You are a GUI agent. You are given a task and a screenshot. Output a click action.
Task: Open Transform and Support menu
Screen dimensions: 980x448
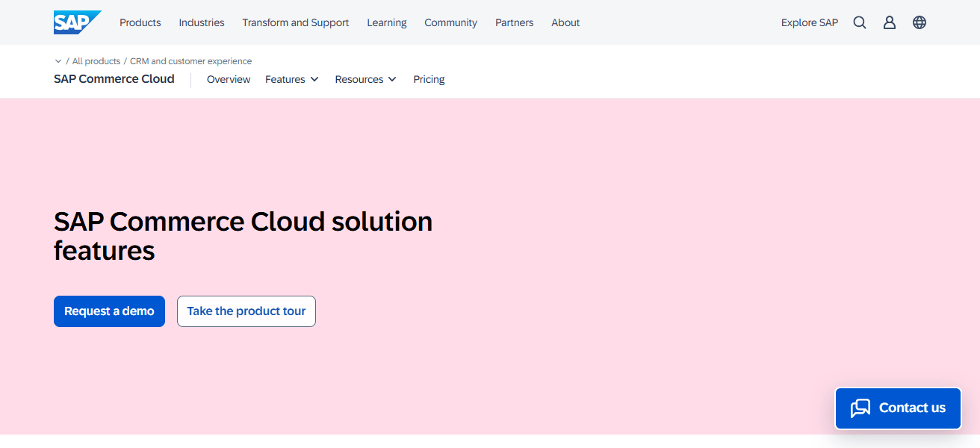tap(296, 22)
